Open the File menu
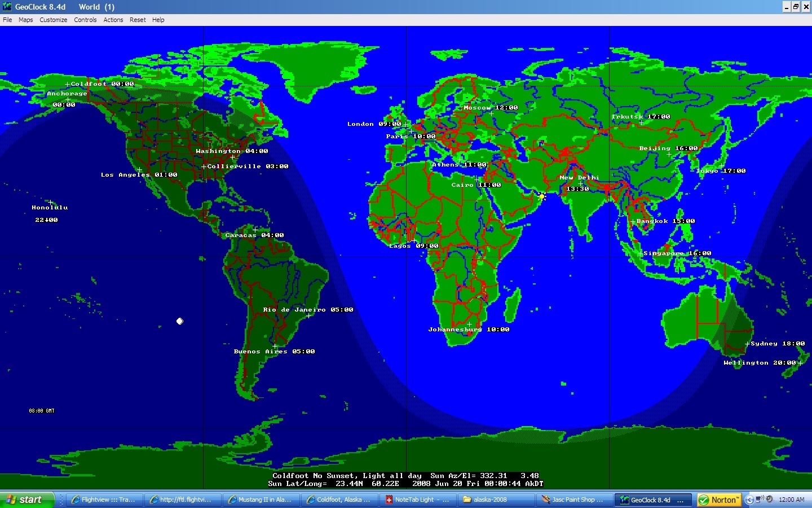812x508 pixels. (7, 20)
